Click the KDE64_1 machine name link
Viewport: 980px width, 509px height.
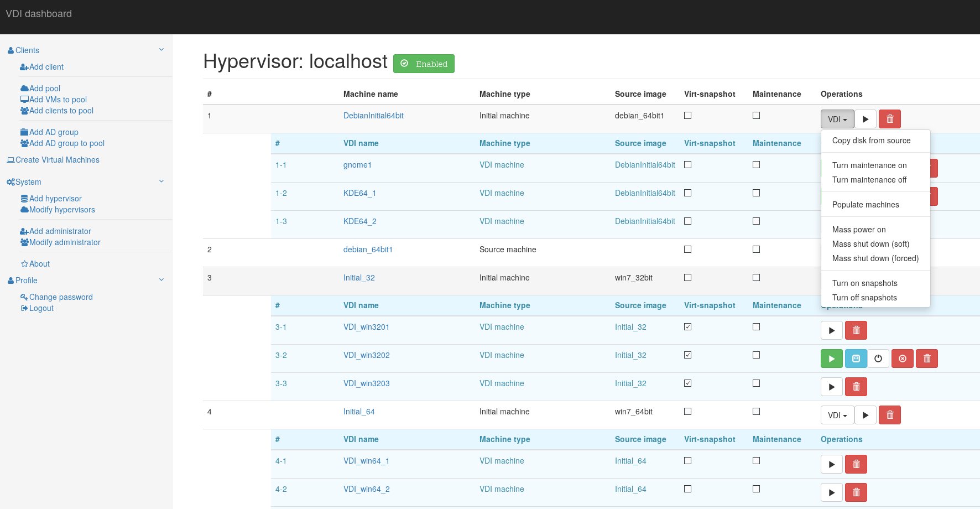(359, 193)
